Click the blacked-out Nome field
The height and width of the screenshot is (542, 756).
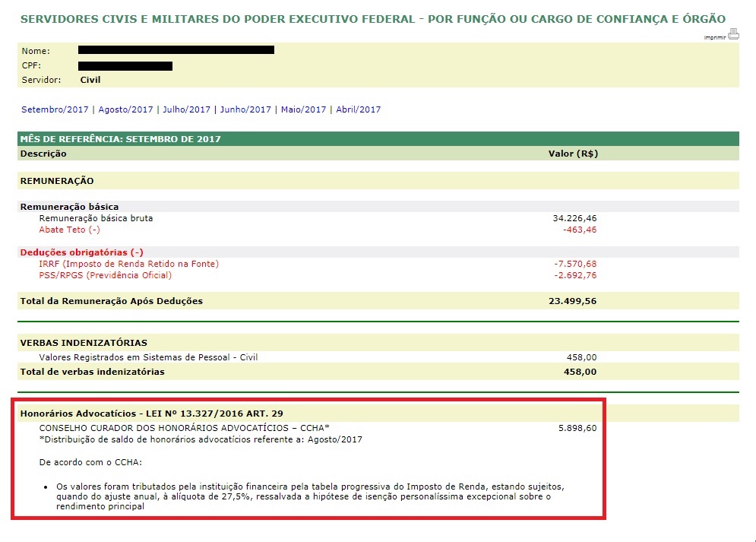pyautogui.click(x=176, y=50)
